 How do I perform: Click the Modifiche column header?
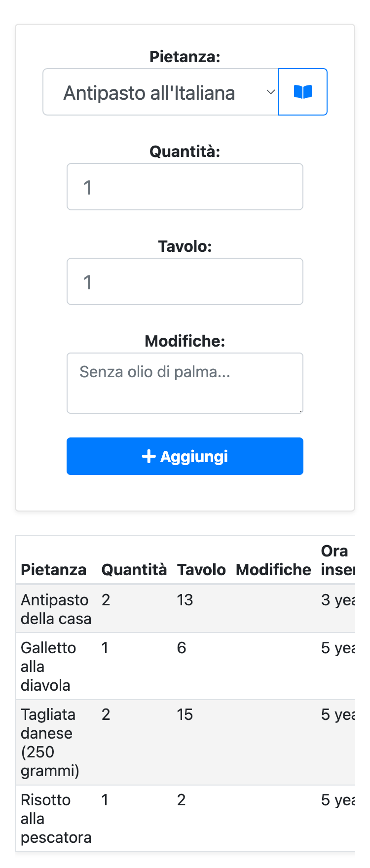[x=273, y=569]
